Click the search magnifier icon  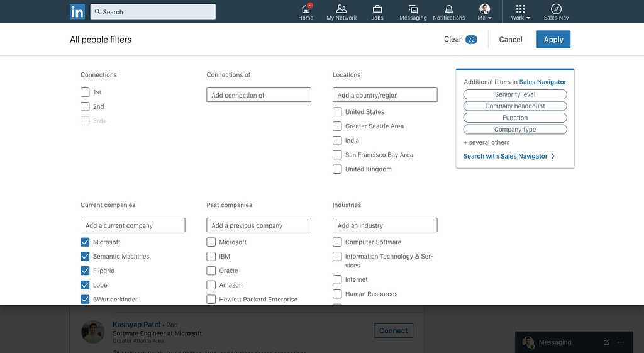click(97, 12)
